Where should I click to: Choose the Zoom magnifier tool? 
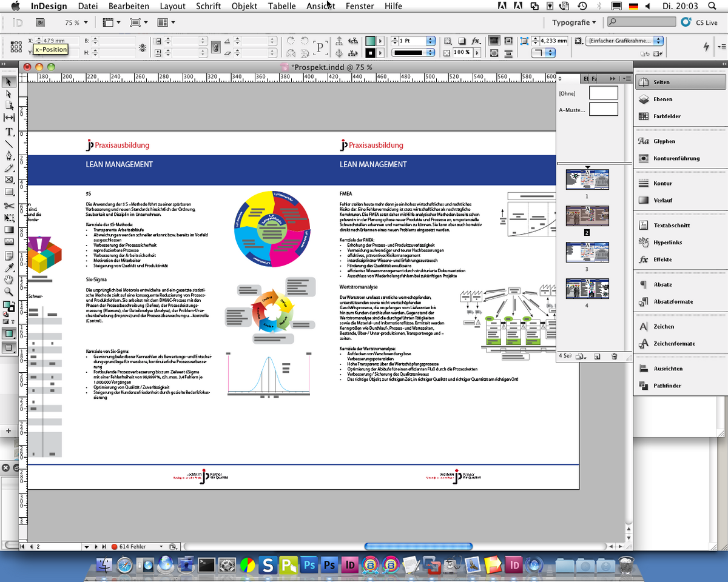click(x=9, y=292)
